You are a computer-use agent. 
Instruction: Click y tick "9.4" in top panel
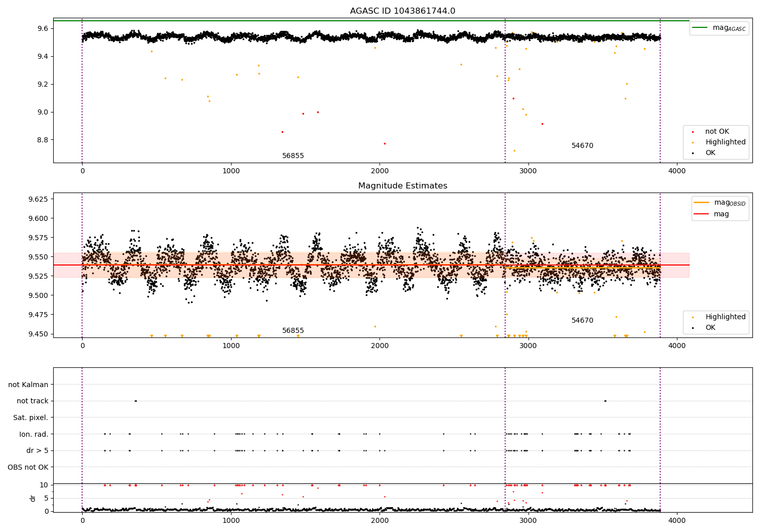pyautogui.click(x=42, y=56)
